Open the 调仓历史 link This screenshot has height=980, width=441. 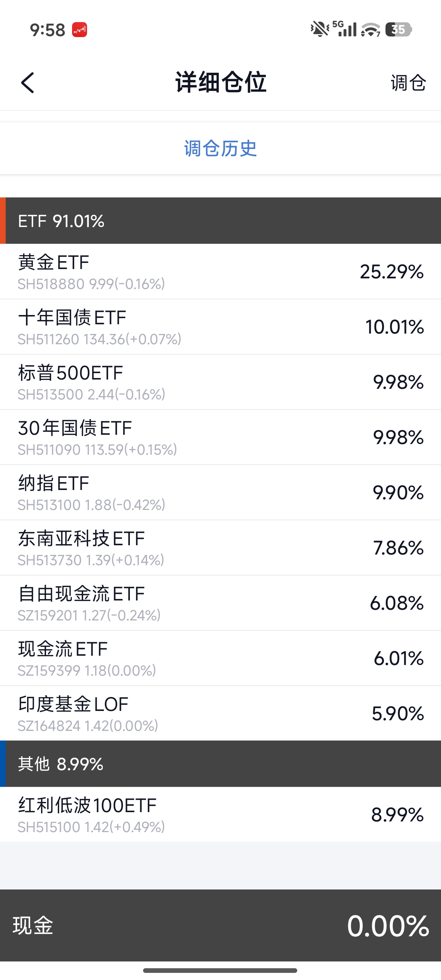coord(220,148)
